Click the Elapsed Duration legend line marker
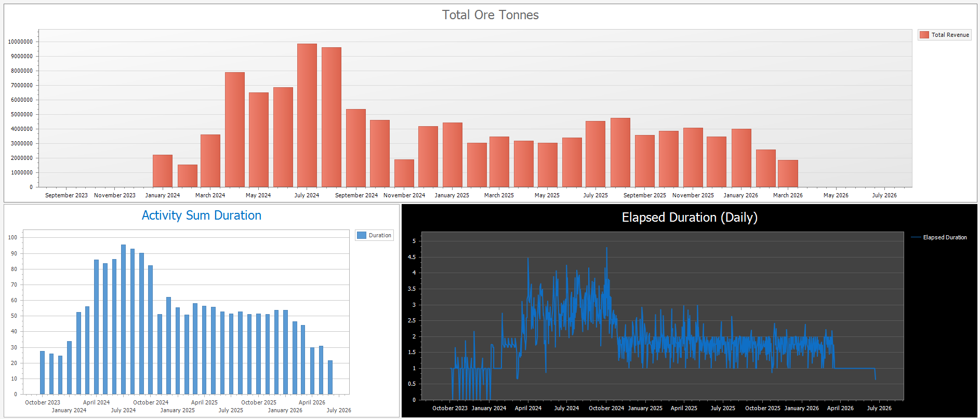980x419 pixels. coord(916,237)
